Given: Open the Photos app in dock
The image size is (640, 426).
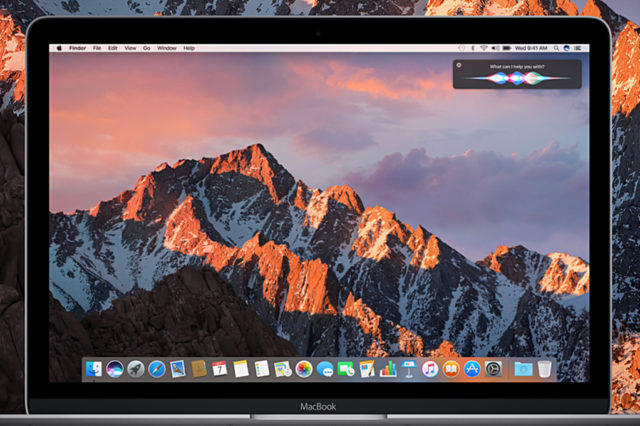Looking at the screenshot, I should [304, 369].
